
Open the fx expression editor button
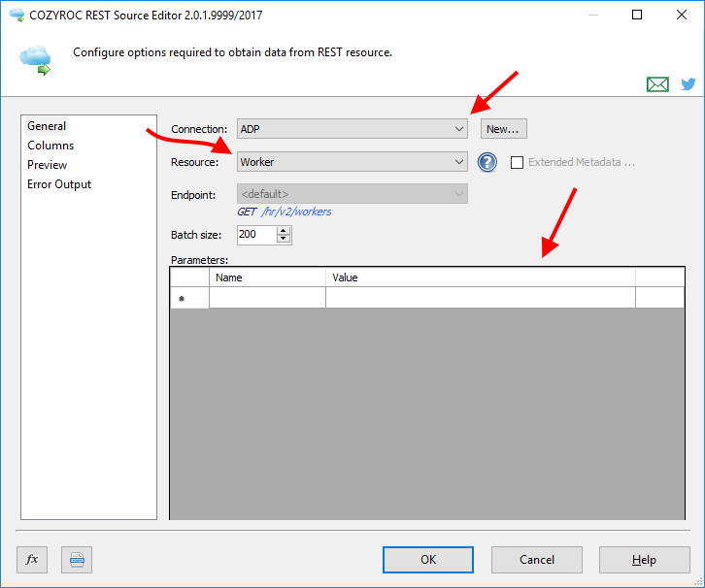tap(32, 560)
